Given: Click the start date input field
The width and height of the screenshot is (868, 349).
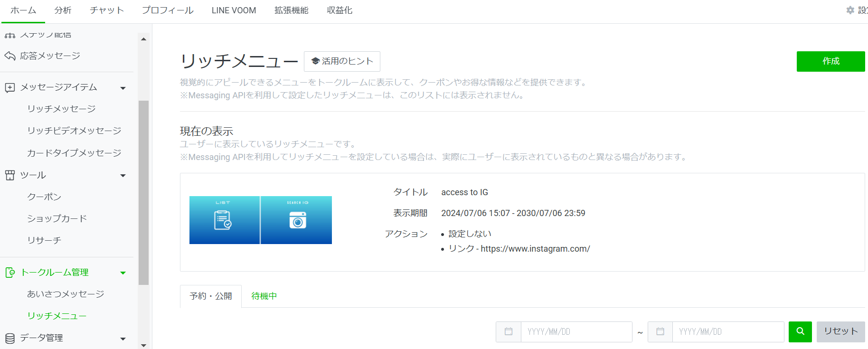Looking at the screenshot, I should [576, 331].
